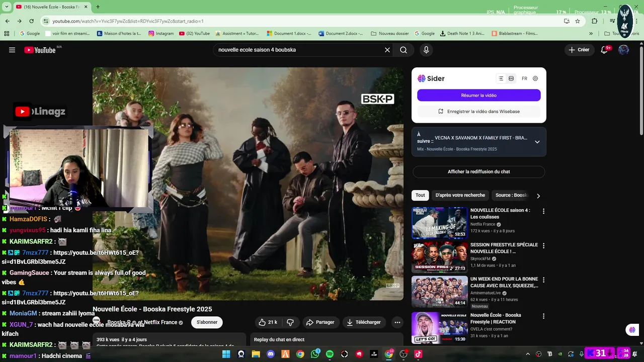Open thumbnail with duration 44:14

439,292
